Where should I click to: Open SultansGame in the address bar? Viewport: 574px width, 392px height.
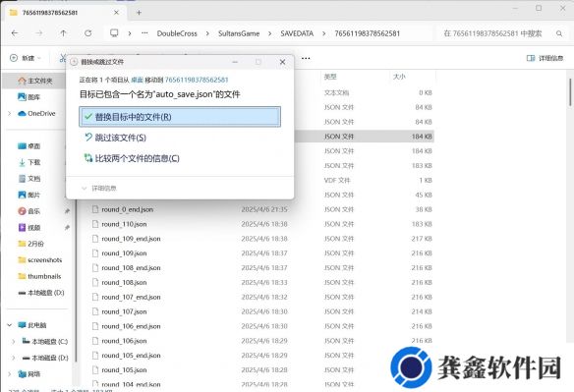point(239,33)
